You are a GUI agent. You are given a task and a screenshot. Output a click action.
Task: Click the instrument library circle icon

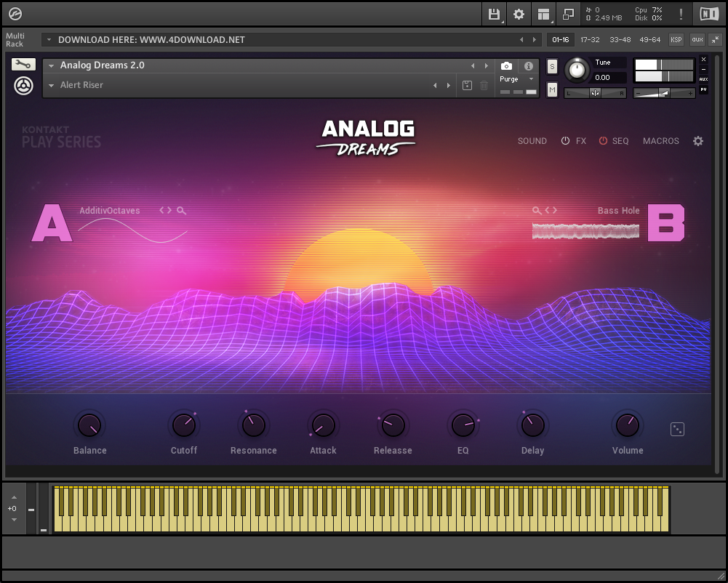pos(23,86)
